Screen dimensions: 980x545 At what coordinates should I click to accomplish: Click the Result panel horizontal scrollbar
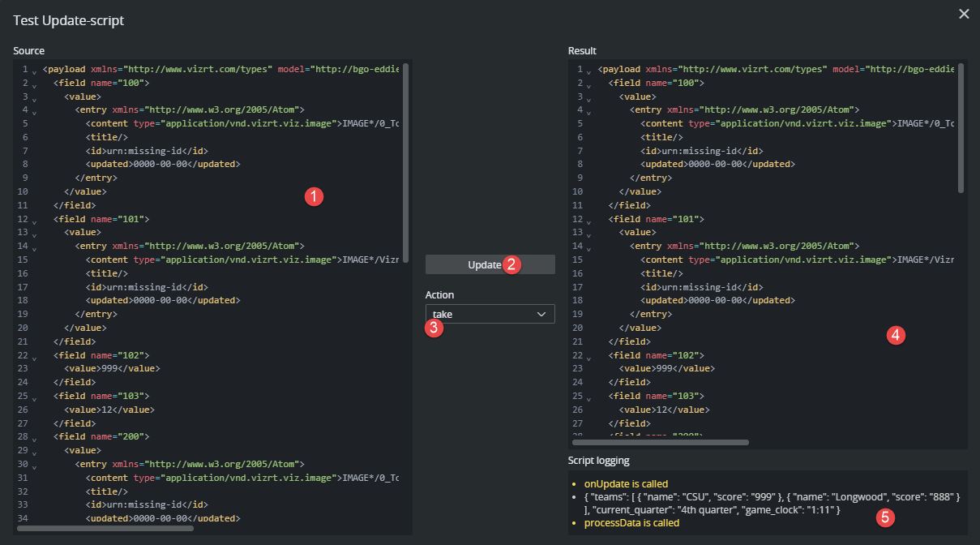coord(660,443)
